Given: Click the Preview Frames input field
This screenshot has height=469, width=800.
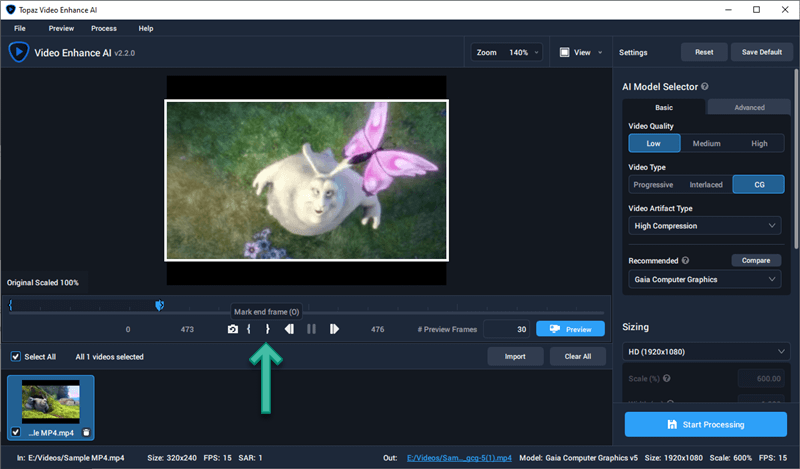Looking at the screenshot, I should (x=507, y=329).
